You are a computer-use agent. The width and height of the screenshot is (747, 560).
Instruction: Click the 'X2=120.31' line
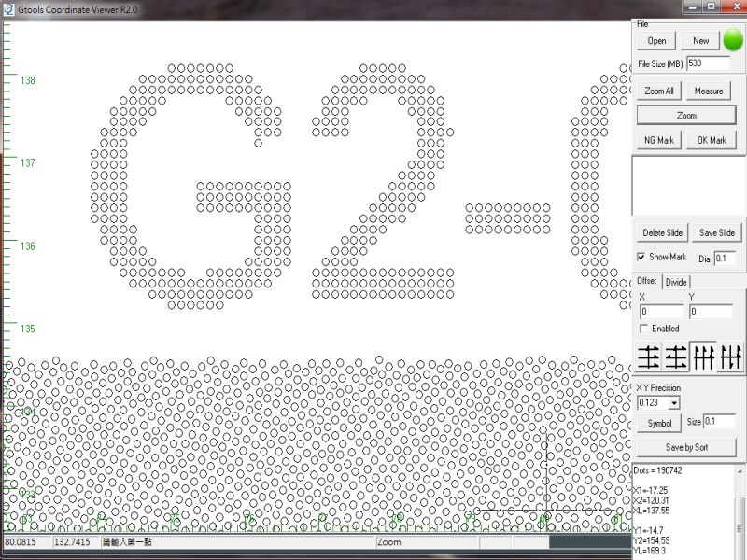pos(652,500)
